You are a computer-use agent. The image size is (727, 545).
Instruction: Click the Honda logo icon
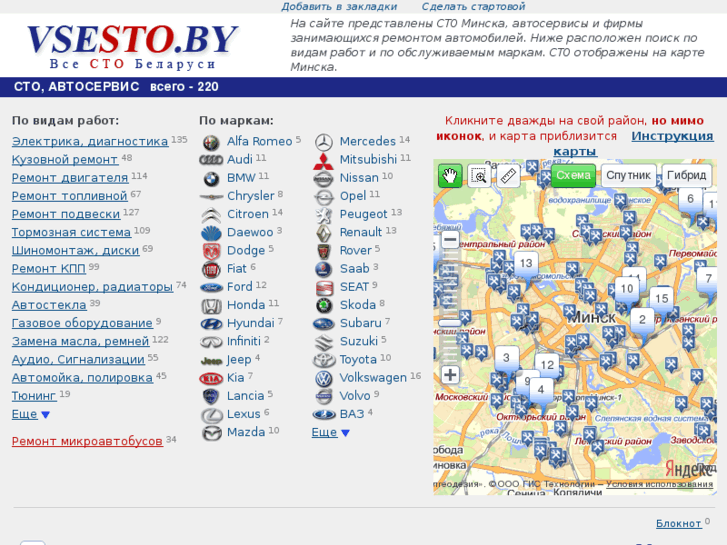211,306
